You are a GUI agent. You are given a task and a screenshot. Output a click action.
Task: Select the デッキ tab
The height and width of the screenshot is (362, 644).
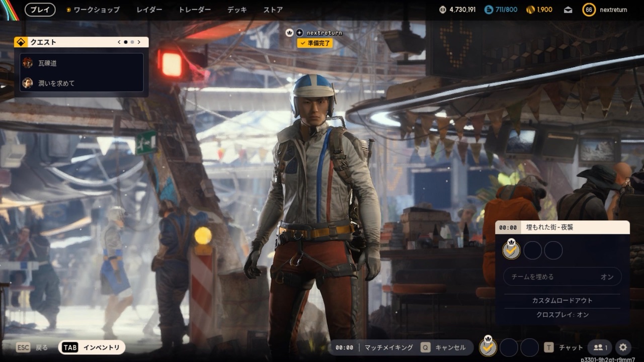[237, 10]
